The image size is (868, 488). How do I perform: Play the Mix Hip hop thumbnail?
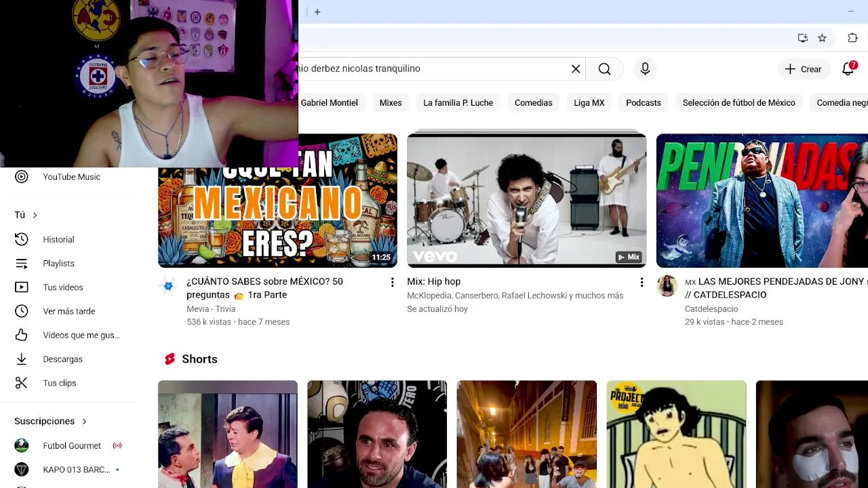pyautogui.click(x=527, y=201)
